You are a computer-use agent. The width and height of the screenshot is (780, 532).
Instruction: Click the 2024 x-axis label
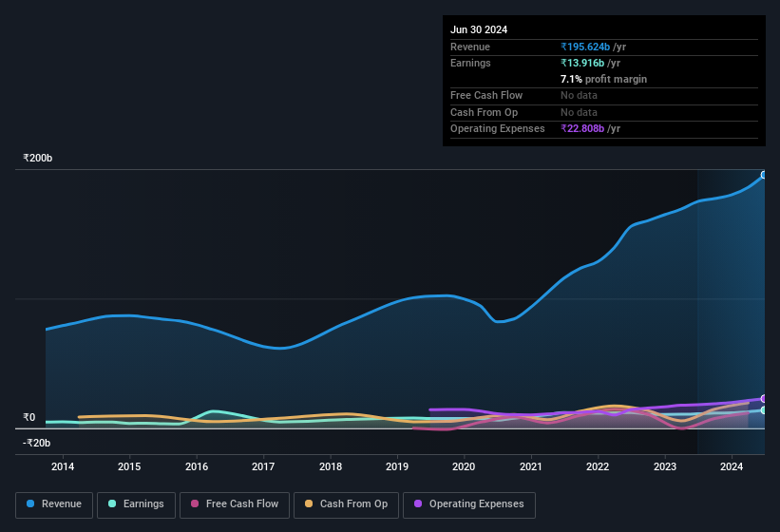pos(732,466)
